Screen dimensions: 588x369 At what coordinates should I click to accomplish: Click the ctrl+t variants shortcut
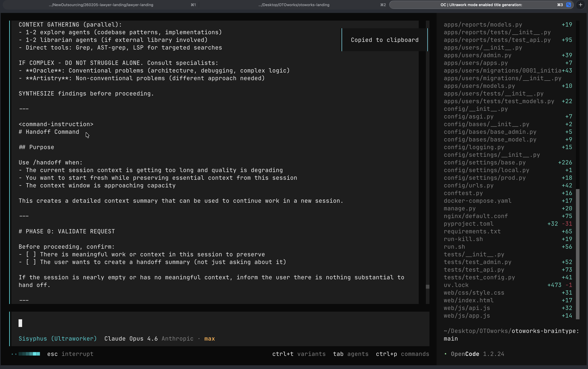tap(299, 354)
